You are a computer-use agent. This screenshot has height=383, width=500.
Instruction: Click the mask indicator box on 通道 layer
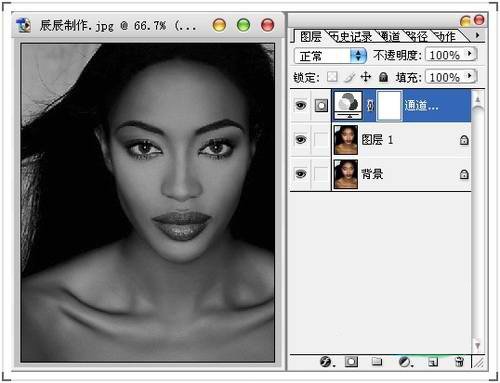pos(321,106)
